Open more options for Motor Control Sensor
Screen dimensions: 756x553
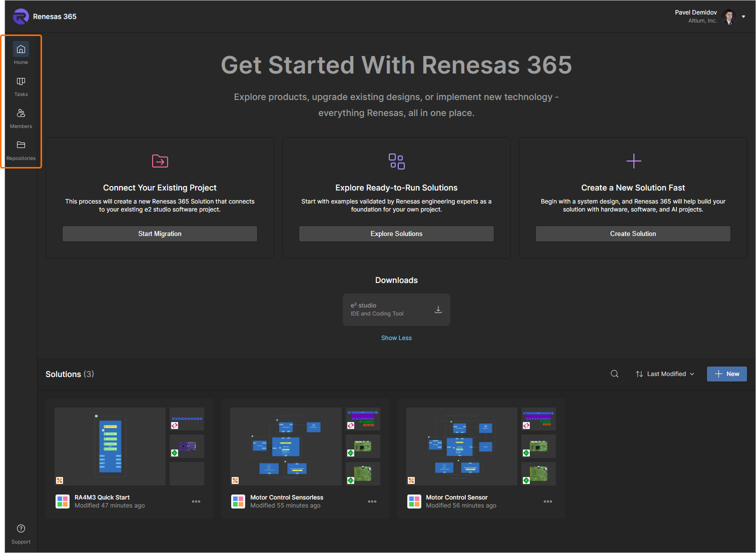coord(548,501)
